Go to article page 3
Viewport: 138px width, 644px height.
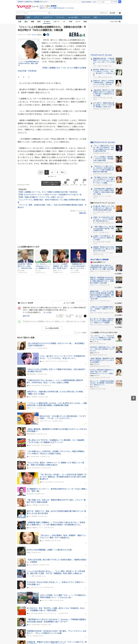click(x=57, y=172)
